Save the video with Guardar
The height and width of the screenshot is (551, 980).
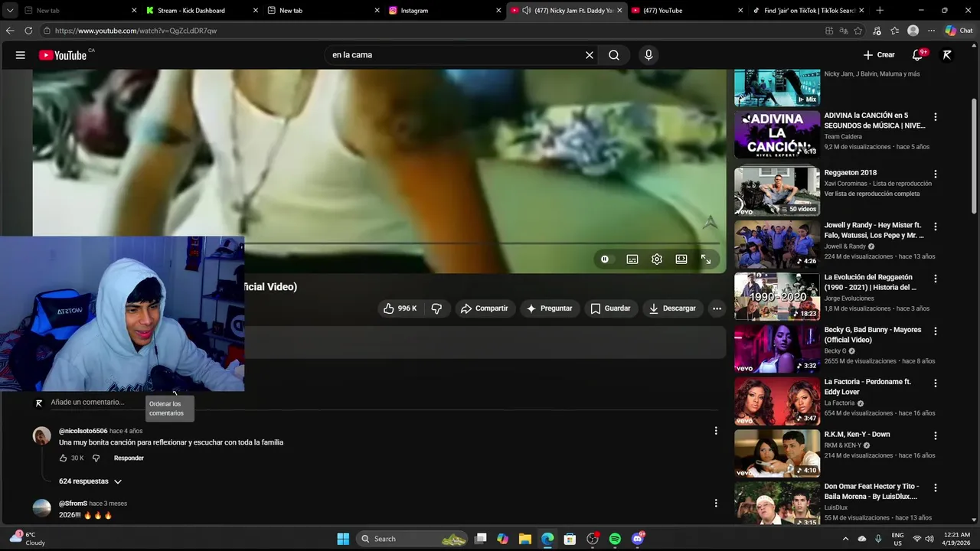pyautogui.click(x=611, y=308)
